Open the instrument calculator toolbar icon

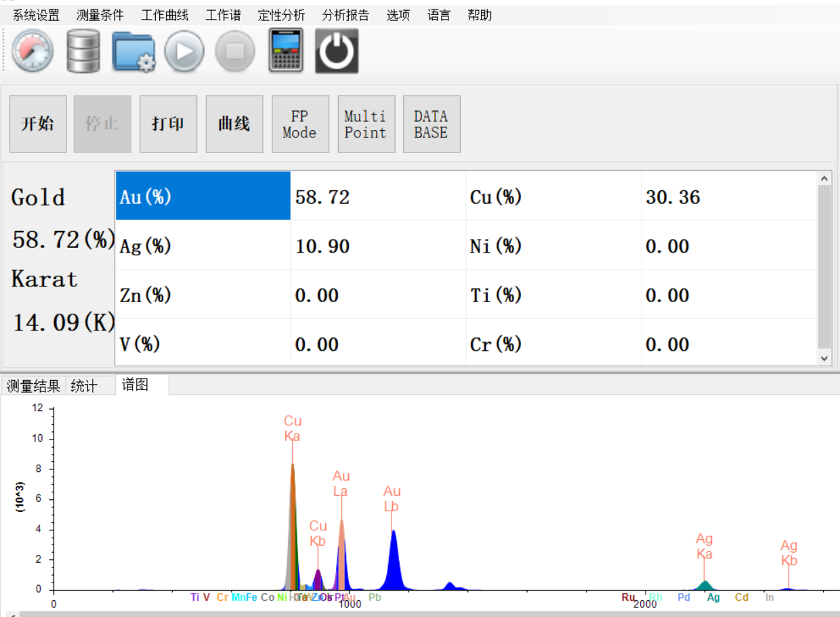285,51
